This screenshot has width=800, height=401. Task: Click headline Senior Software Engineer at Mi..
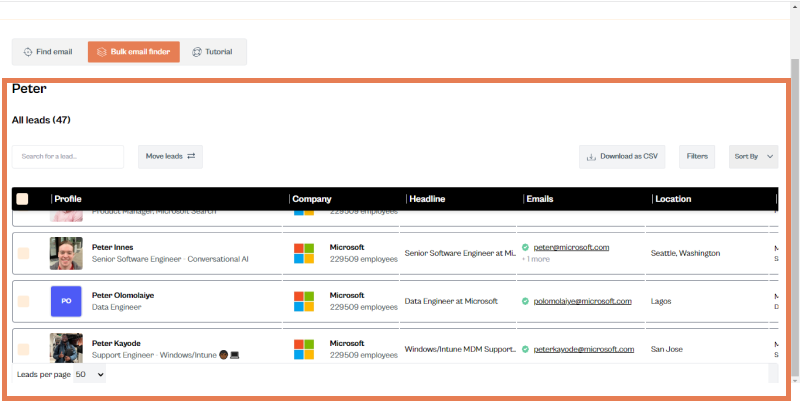click(x=460, y=254)
